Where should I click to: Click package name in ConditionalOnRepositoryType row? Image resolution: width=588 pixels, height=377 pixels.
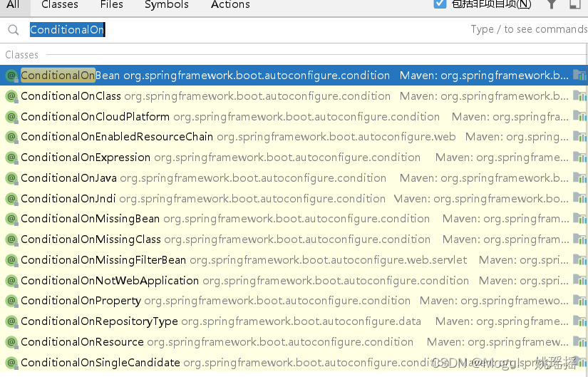(301, 322)
